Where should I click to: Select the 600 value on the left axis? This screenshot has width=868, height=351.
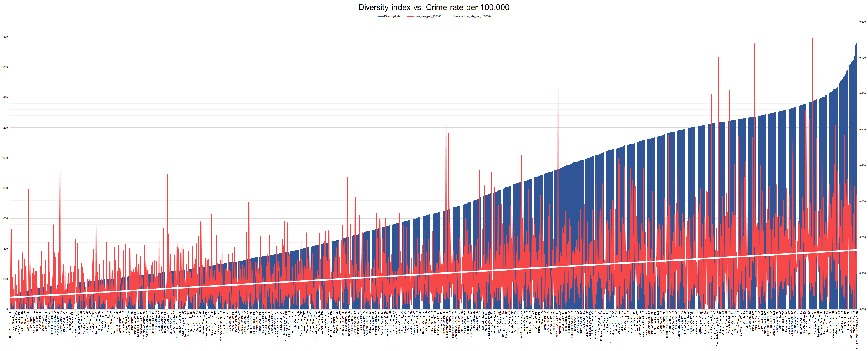point(6,218)
